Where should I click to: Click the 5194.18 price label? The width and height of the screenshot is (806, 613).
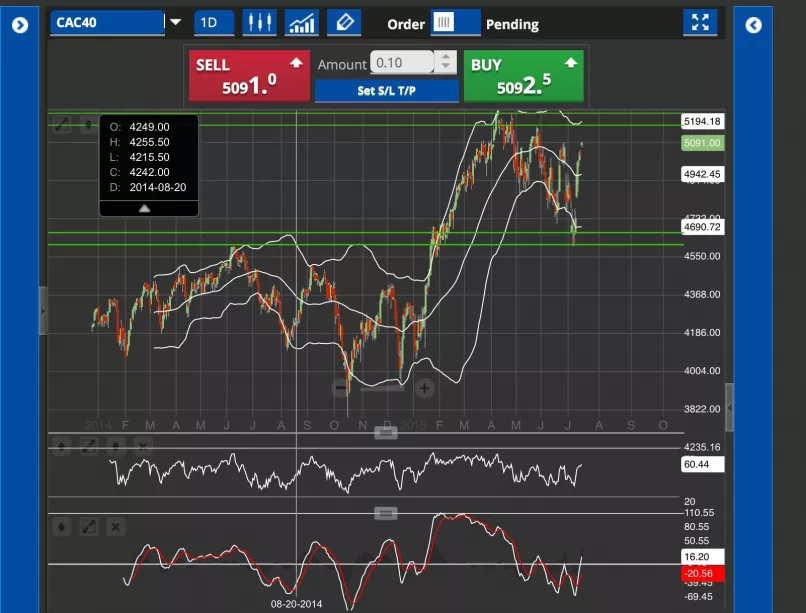coord(703,121)
